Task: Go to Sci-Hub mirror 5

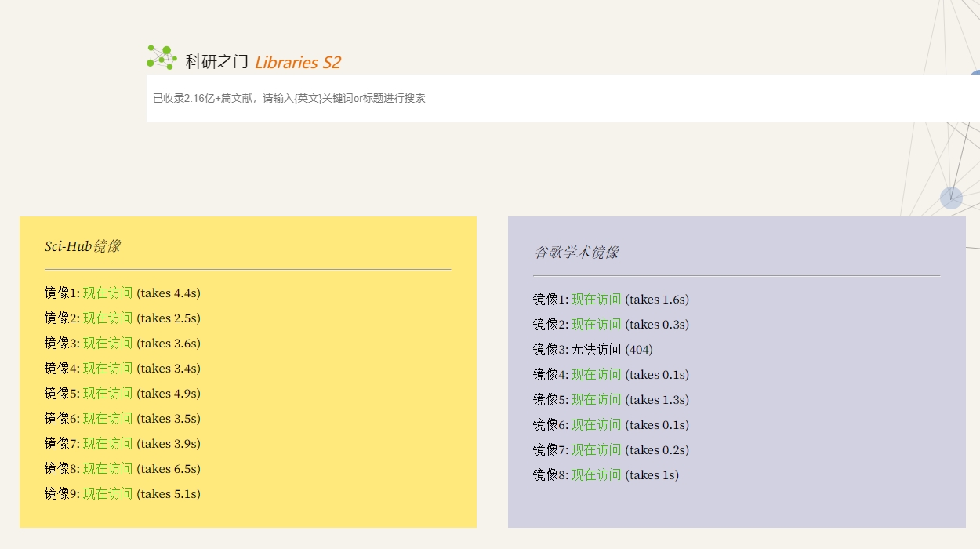Action: click(x=108, y=394)
